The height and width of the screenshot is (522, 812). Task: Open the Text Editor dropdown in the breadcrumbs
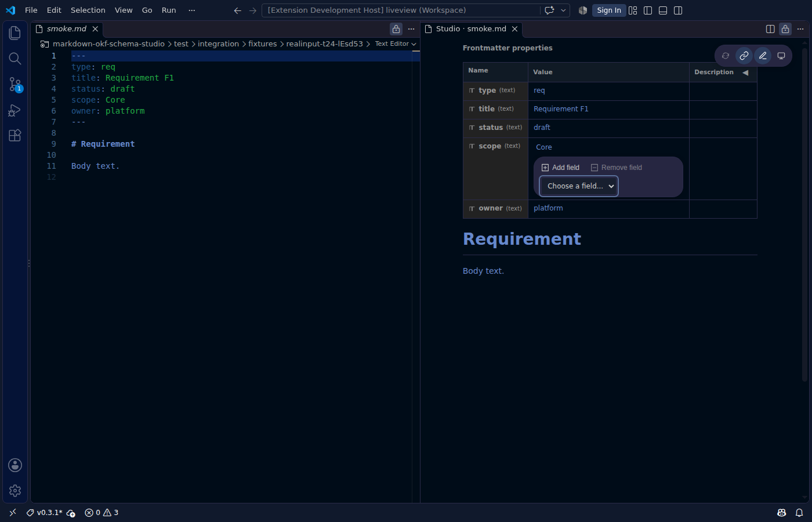pos(396,44)
